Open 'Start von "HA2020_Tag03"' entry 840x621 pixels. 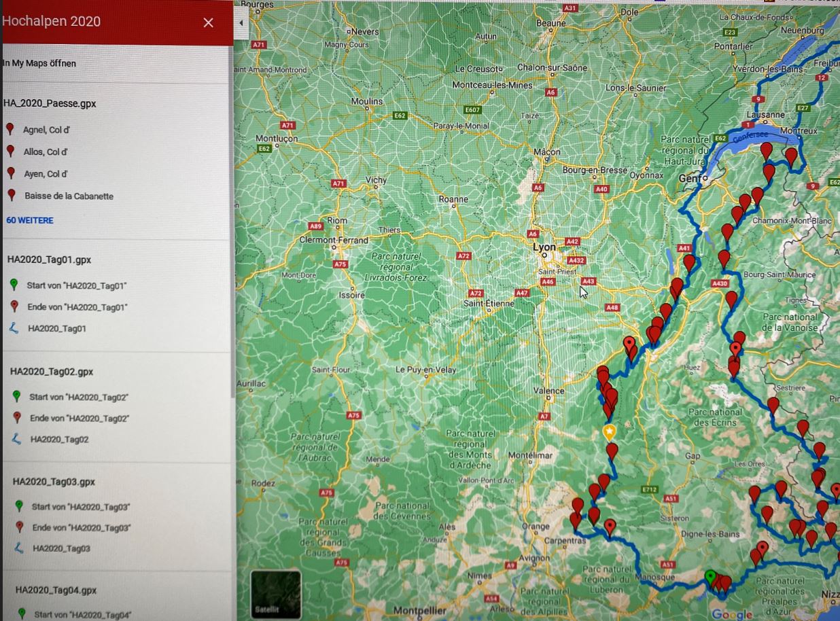pyautogui.click(x=81, y=507)
